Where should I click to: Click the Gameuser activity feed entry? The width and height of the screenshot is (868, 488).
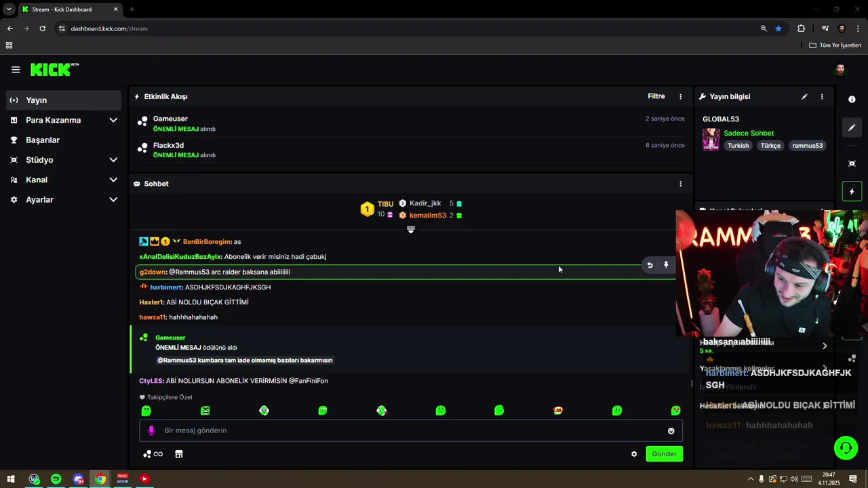[x=411, y=123]
